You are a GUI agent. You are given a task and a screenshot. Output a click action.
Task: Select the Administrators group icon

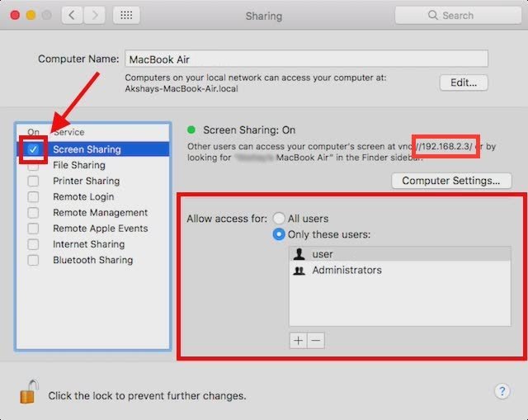click(299, 271)
